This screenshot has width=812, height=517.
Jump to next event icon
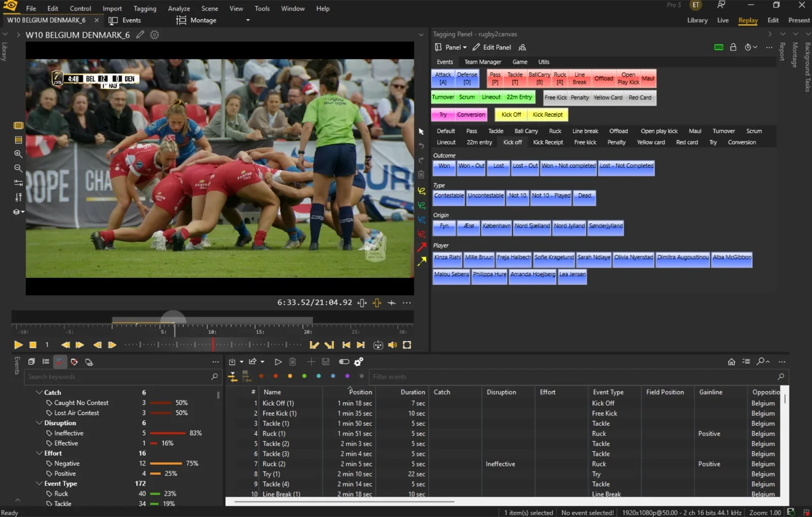pyautogui.click(x=361, y=345)
